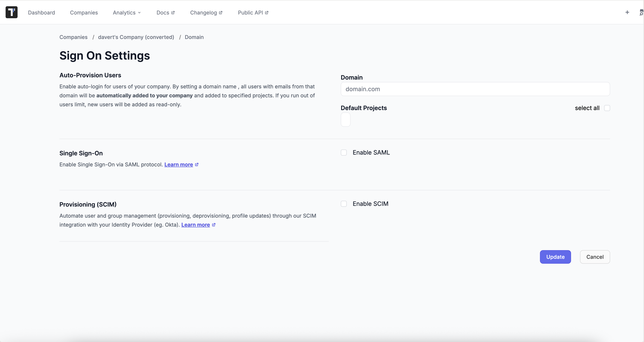Expand the Analytics dropdown

126,13
